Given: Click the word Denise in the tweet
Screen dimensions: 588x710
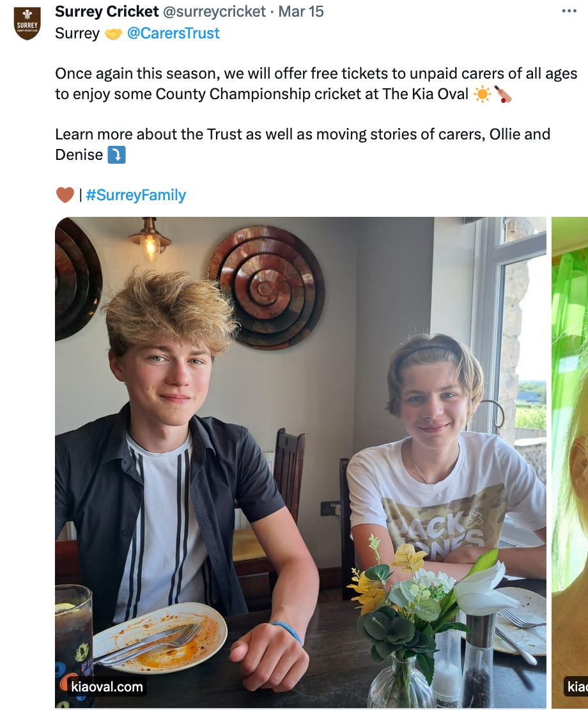Looking at the screenshot, I should tap(79, 155).
